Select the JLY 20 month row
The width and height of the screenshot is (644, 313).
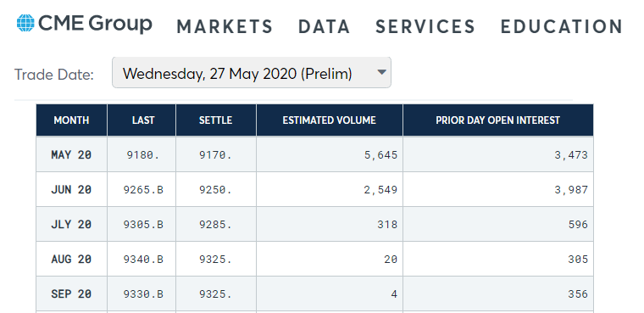314,224
